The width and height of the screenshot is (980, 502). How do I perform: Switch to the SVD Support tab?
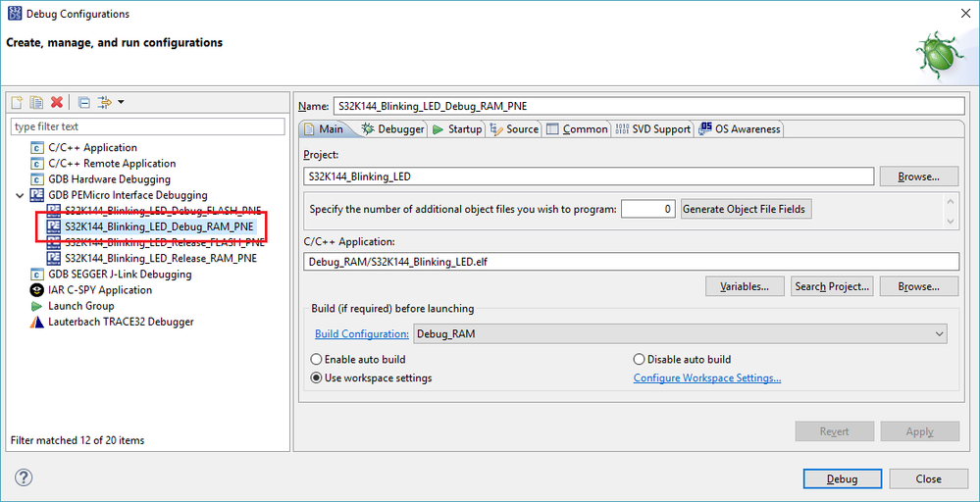coord(652,128)
